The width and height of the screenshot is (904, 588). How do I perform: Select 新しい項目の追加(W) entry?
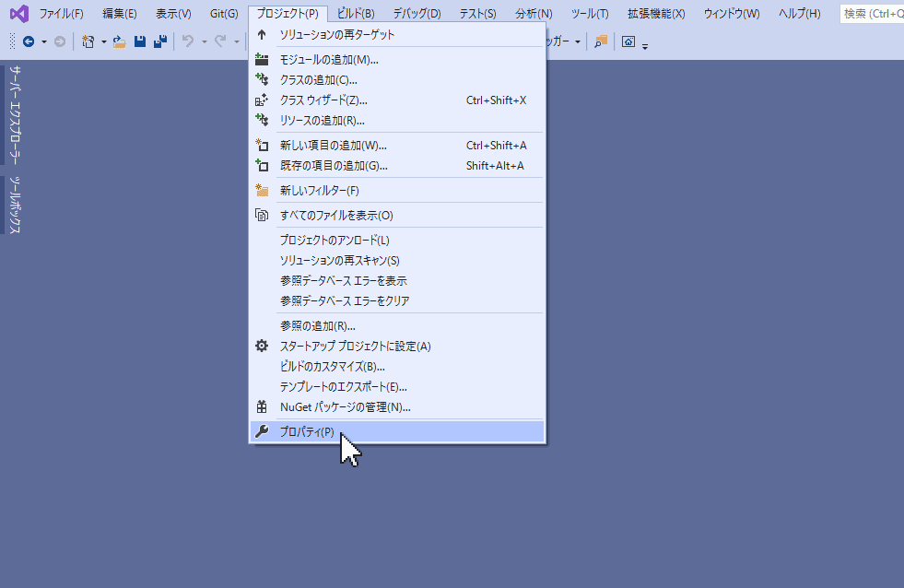click(397, 146)
